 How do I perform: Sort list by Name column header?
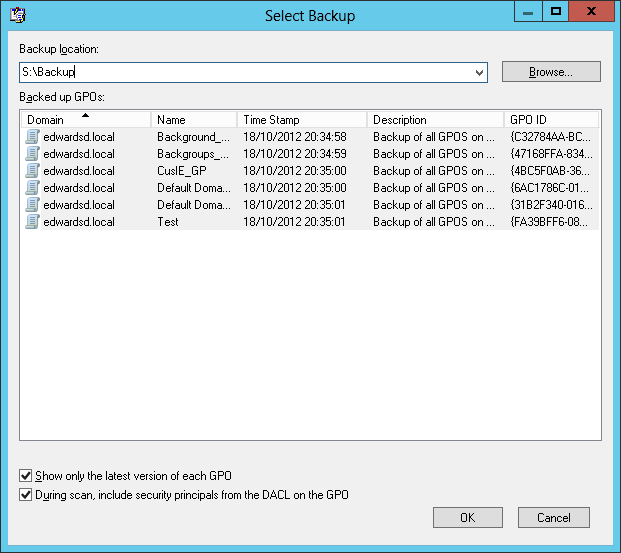click(193, 120)
